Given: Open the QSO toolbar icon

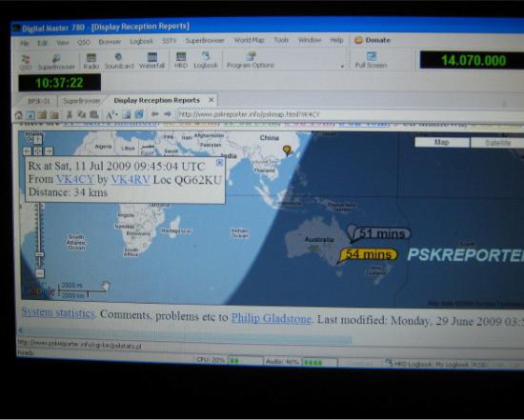Looking at the screenshot, I should pos(26,62).
